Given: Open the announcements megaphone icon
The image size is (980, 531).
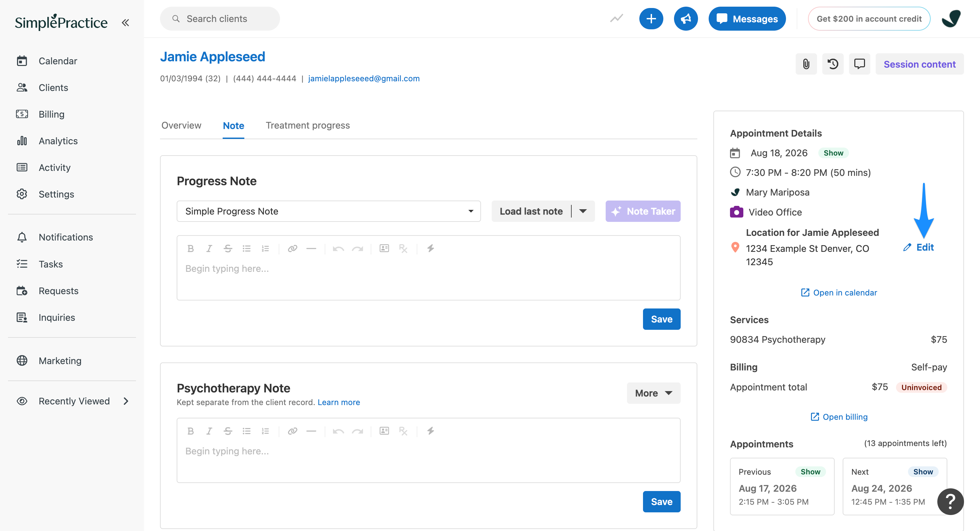Looking at the screenshot, I should (x=686, y=19).
